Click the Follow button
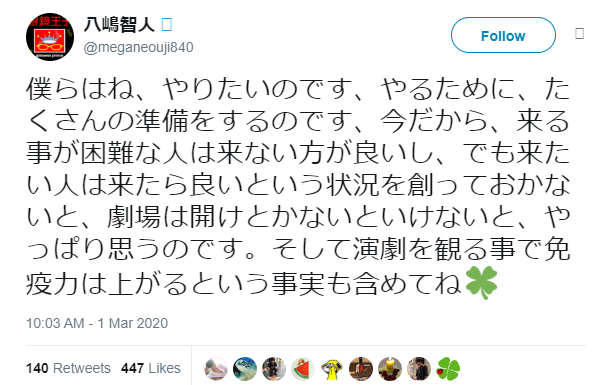595x385 pixels. (x=503, y=35)
